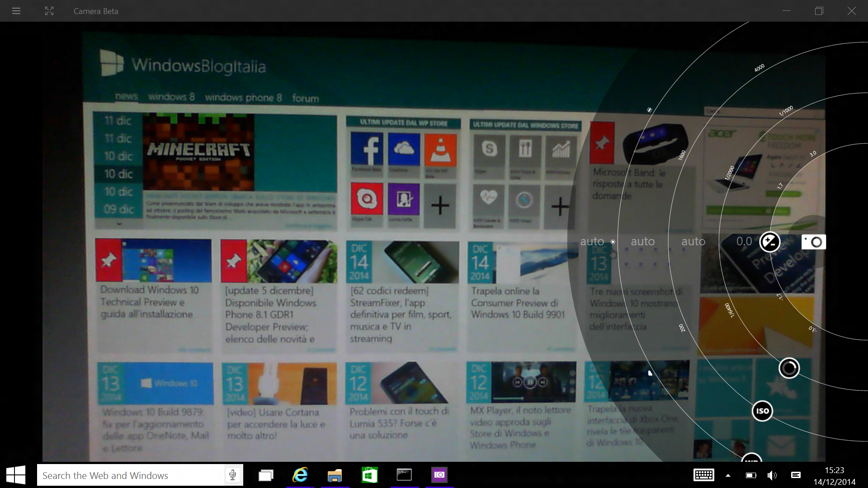
Task: Open File Explorer from the taskbar
Action: tap(335, 475)
